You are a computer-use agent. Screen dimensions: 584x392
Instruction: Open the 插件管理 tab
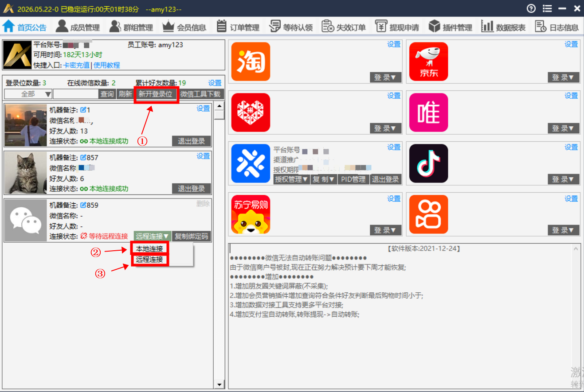[451, 27]
